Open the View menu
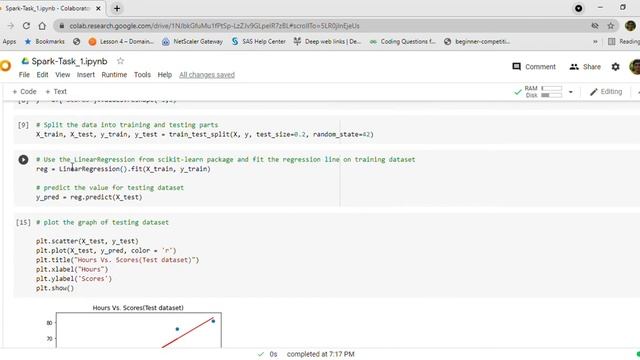 [62, 75]
